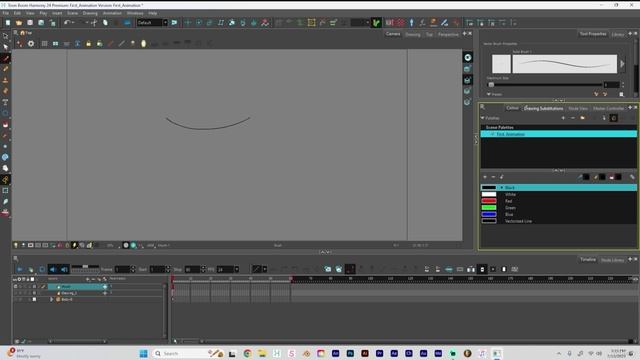Click the red playhead marker at frame 1
This screenshot has height=360, width=640.
point(172,279)
